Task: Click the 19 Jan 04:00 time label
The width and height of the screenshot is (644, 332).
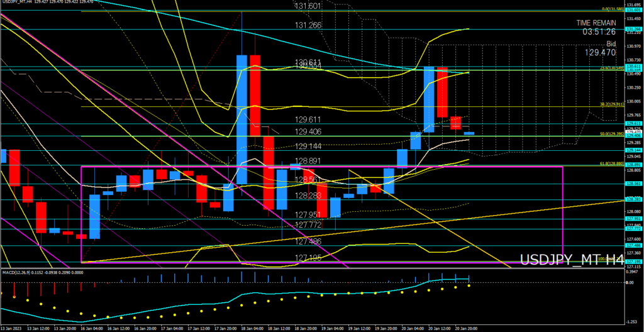Action: pos(333,329)
